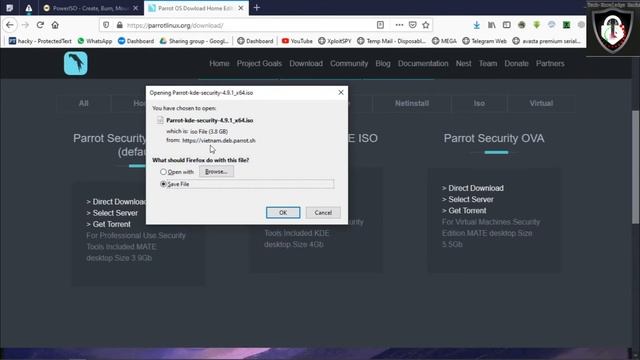The image size is (640, 360).
Task: Select the Iso filter tab
Action: point(479,103)
